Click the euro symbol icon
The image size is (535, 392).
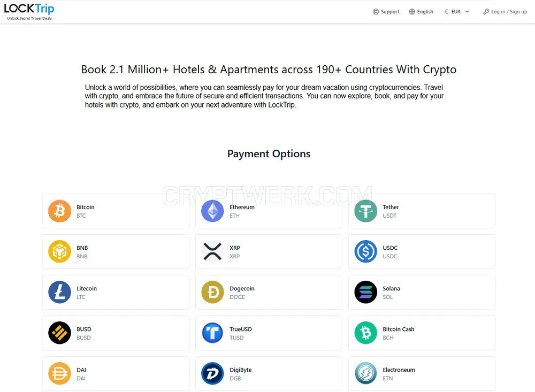pos(446,12)
